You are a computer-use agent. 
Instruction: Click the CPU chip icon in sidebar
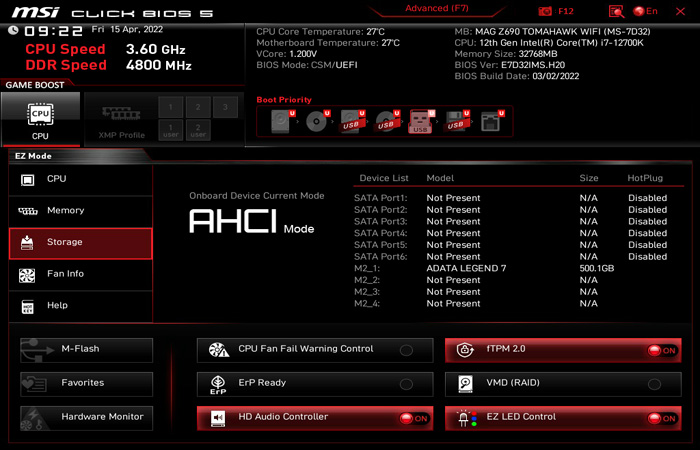[27, 180]
